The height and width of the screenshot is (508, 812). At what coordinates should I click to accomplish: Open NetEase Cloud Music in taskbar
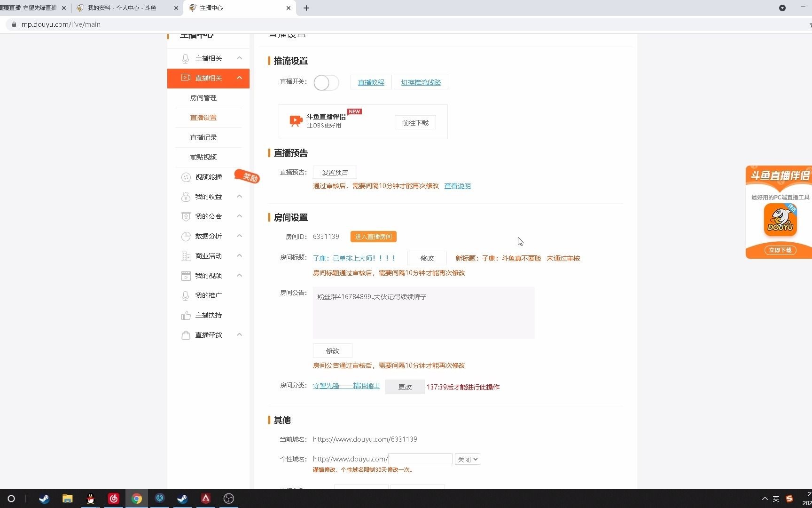coord(114,499)
